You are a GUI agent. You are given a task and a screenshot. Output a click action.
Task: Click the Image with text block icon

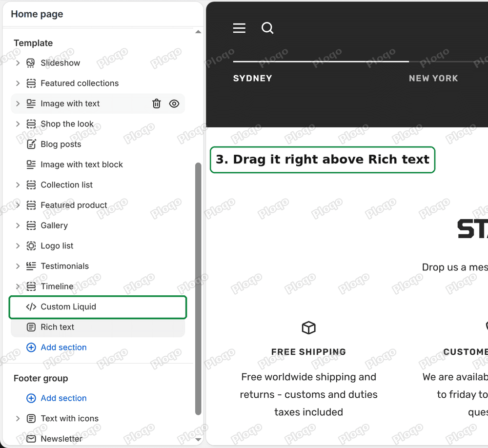point(31,164)
